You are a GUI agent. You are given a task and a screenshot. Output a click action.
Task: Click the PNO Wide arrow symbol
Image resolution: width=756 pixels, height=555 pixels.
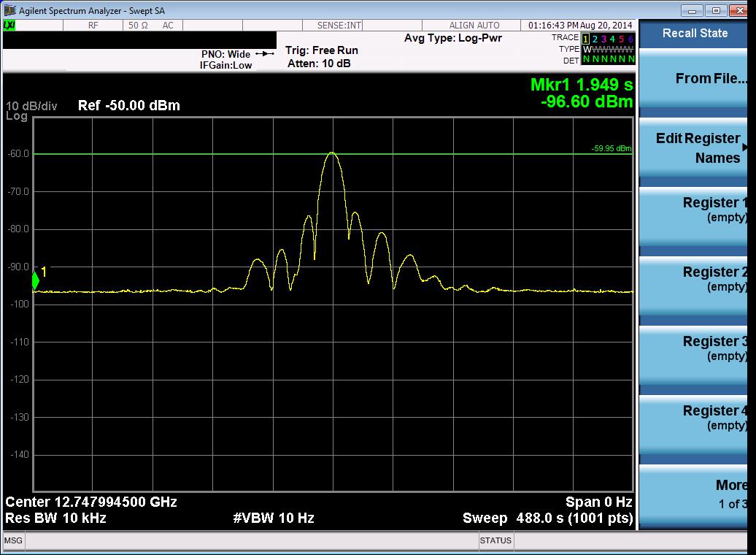pyautogui.click(x=264, y=54)
